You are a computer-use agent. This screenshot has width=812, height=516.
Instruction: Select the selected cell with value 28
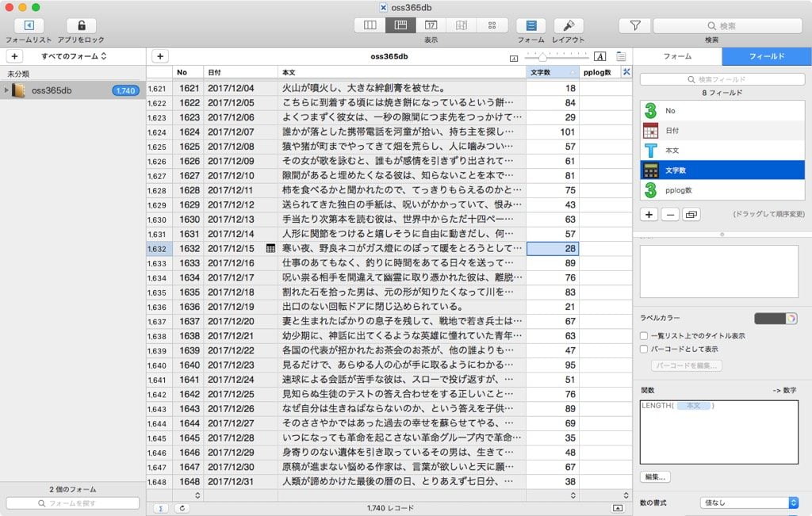pos(553,248)
